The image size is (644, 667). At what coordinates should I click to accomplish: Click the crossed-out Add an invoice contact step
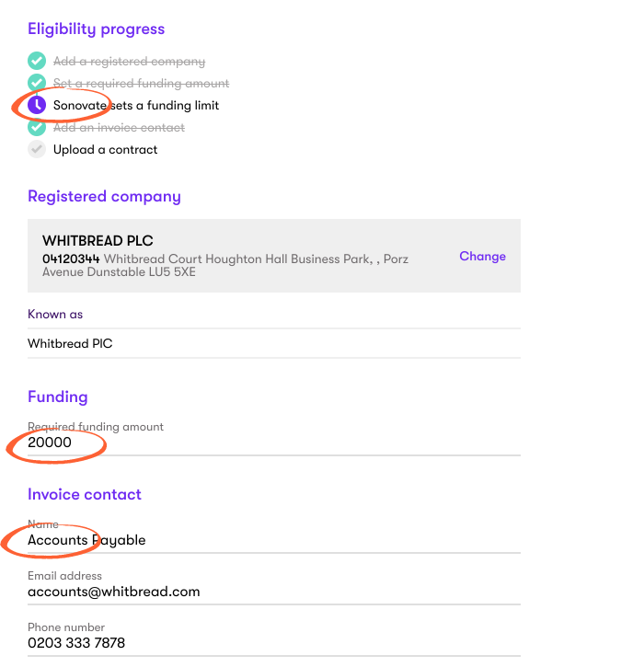coord(119,127)
